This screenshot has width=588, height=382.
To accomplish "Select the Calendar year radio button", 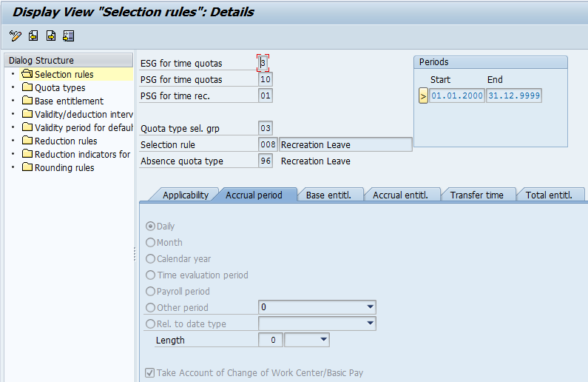I will point(151,259).
